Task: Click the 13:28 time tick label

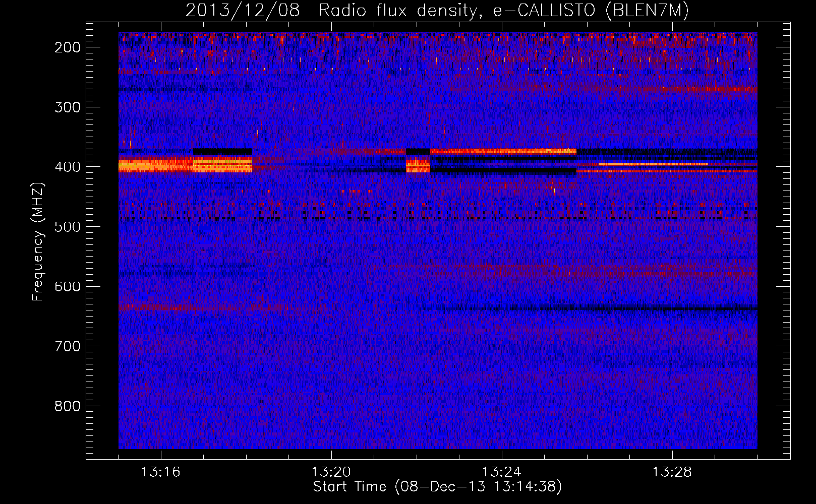Action: pyautogui.click(x=672, y=472)
